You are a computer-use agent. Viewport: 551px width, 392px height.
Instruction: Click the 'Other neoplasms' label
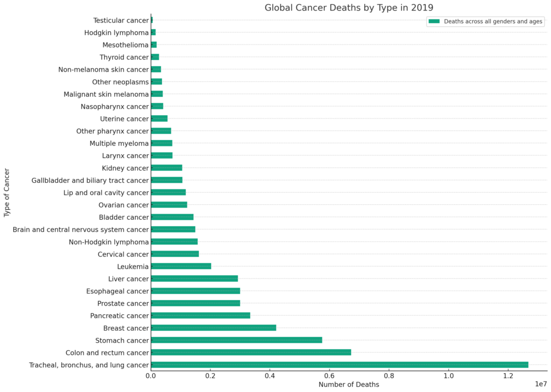pyautogui.click(x=121, y=82)
